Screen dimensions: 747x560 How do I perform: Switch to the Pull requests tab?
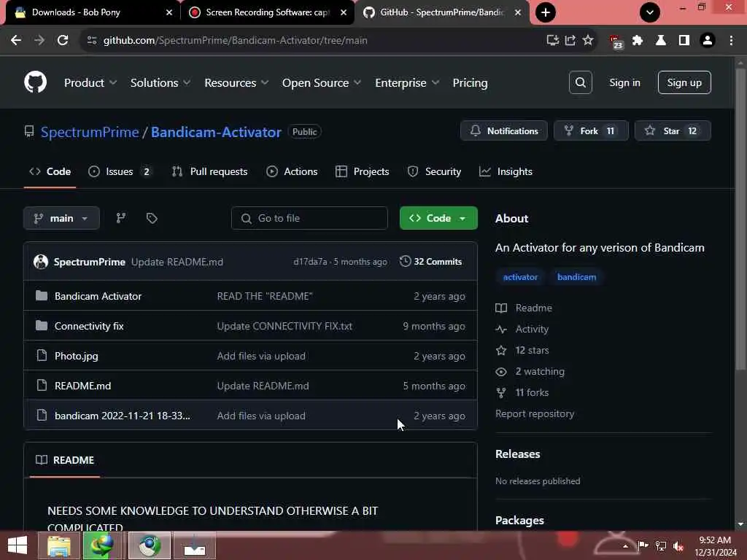[209, 171]
